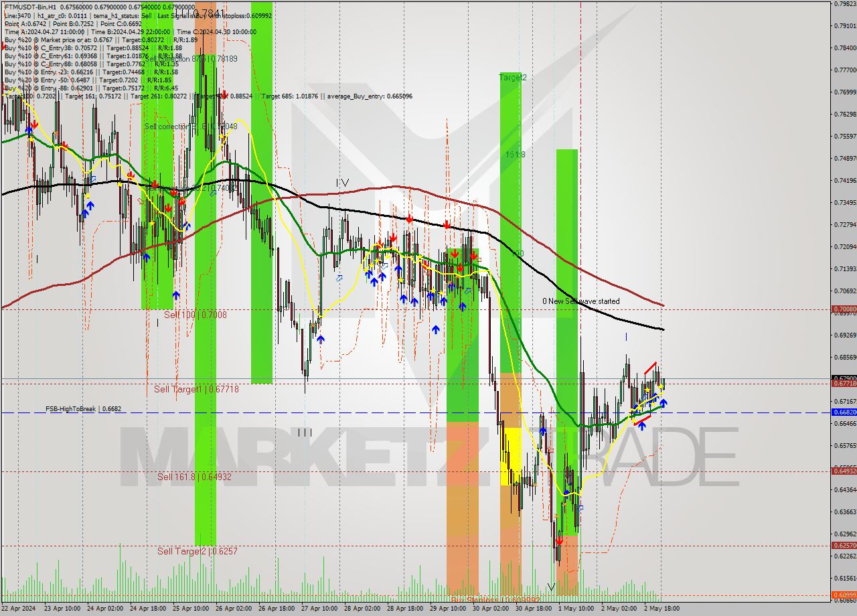Viewport: 857px width, 616px height.
Task: Select the orange 0.60999 price tag
Action: (844, 595)
